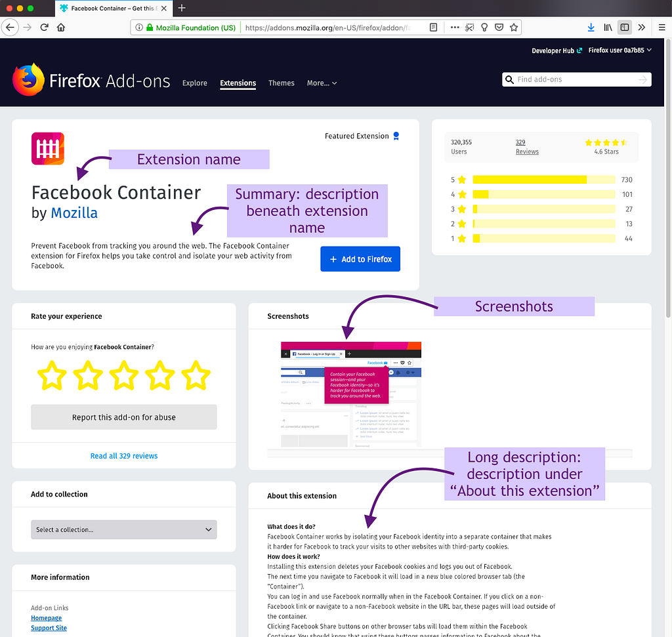This screenshot has height=637, width=672.
Task: Visit the add-on Homepage link
Action: pyautogui.click(x=47, y=618)
